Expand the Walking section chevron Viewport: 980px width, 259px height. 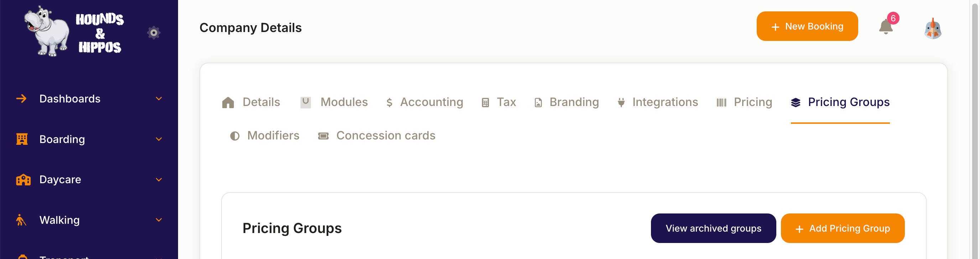[x=159, y=220]
